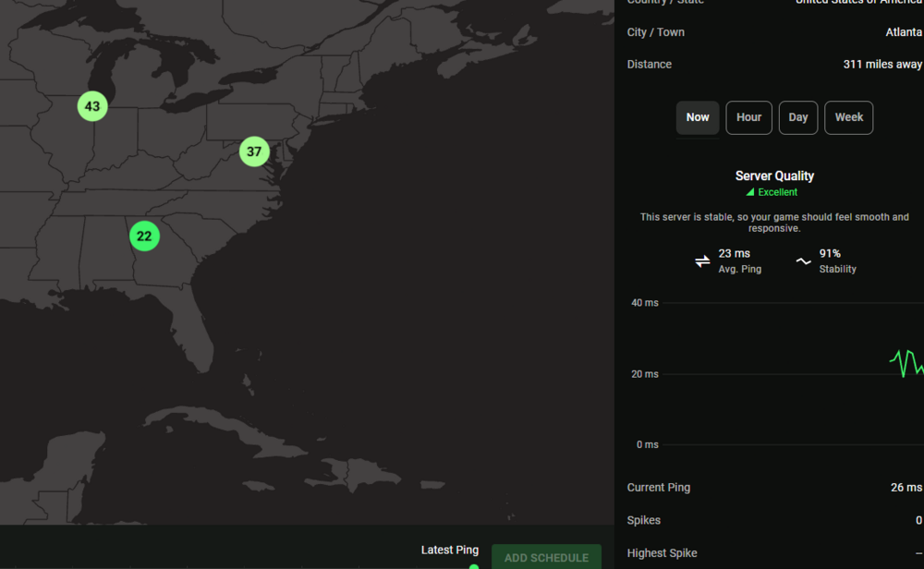Switch to the Now time range
The height and width of the screenshot is (569, 924).
[x=698, y=117]
